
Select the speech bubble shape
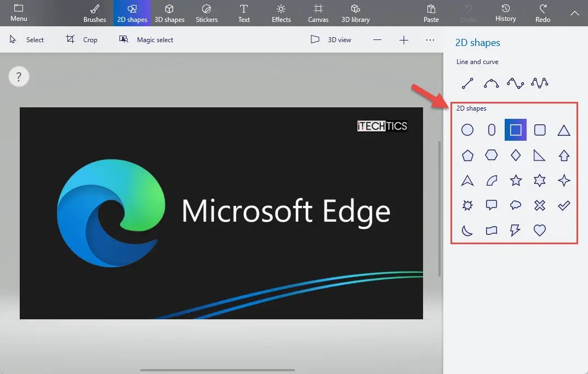pyautogui.click(x=491, y=205)
